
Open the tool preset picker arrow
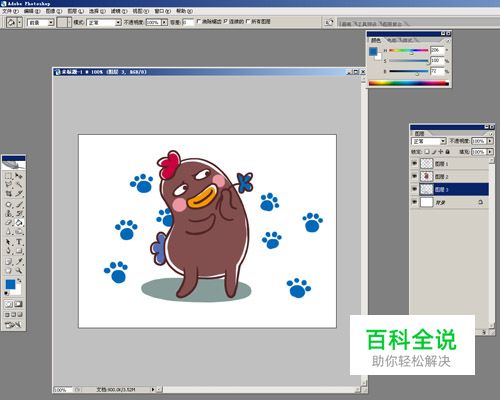click(20, 23)
